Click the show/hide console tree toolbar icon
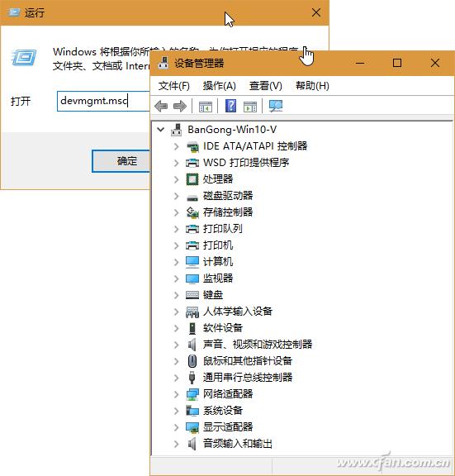The image size is (455, 476). click(x=206, y=107)
